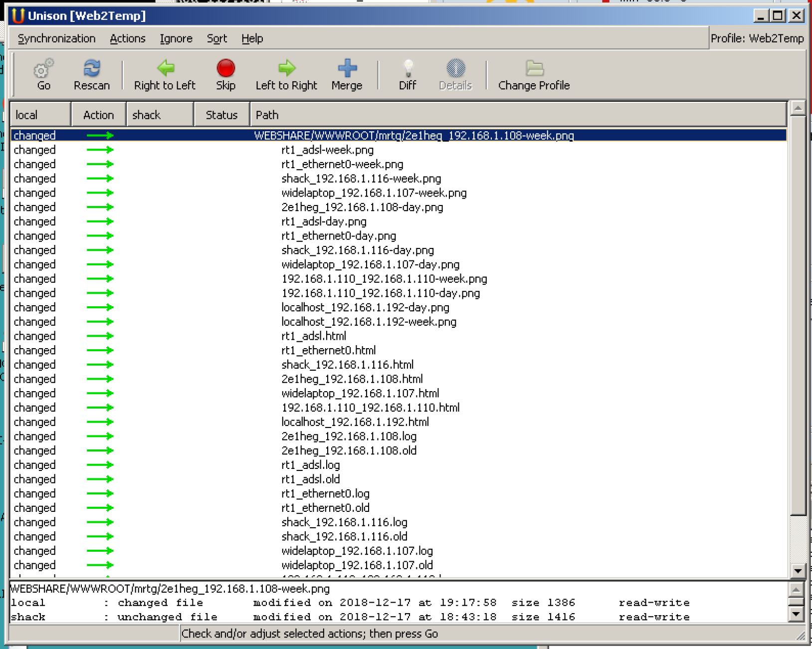Open the Sort menu
Screen dimensions: 812x649
[x=217, y=38]
